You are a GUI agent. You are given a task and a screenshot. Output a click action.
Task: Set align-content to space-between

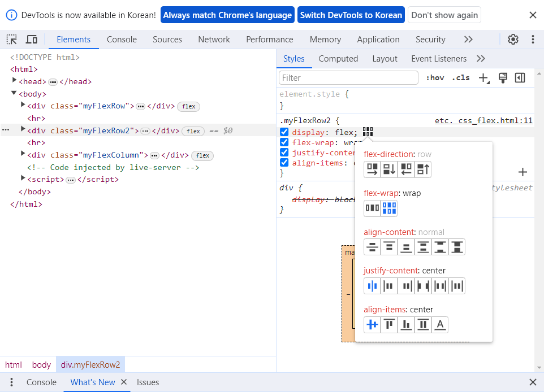click(440, 247)
